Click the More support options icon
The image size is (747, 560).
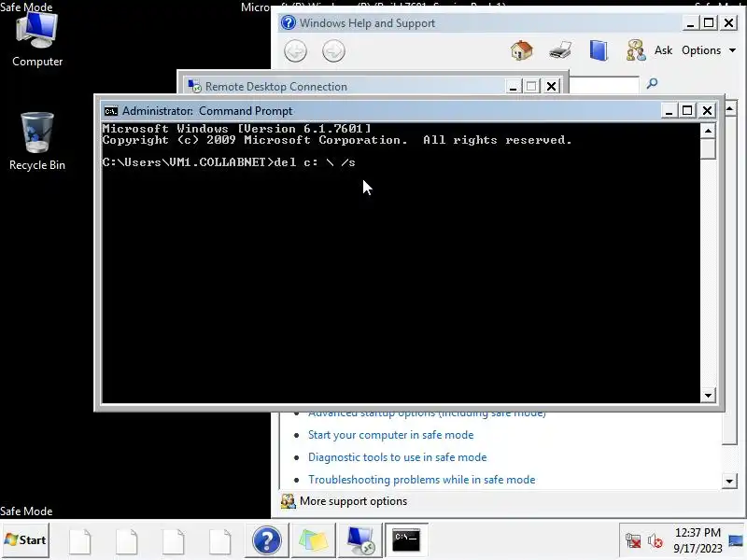point(288,501)
